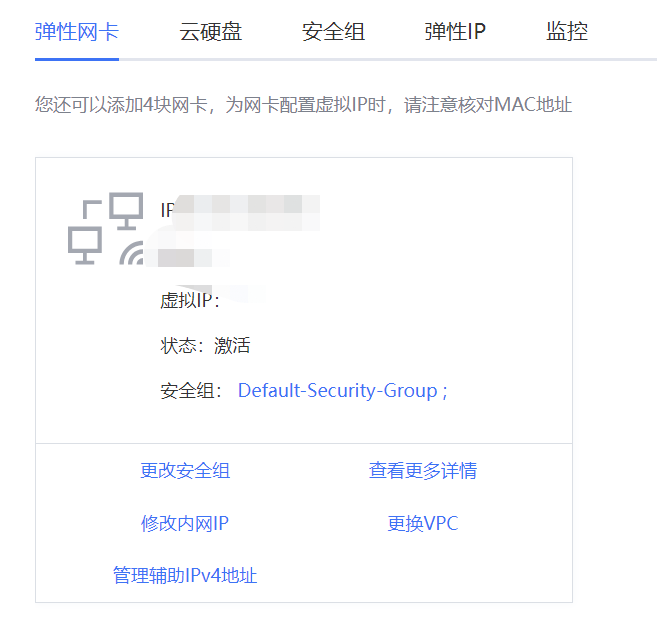
Task: Click the hint text about adding 4块网卡
Action: (x=303, y=104)
